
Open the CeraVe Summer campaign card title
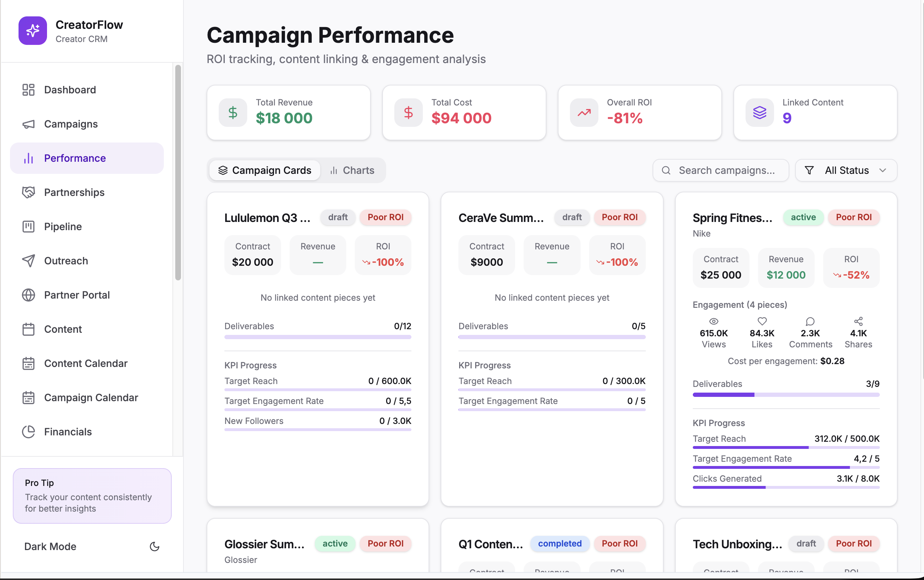[501, 218]
